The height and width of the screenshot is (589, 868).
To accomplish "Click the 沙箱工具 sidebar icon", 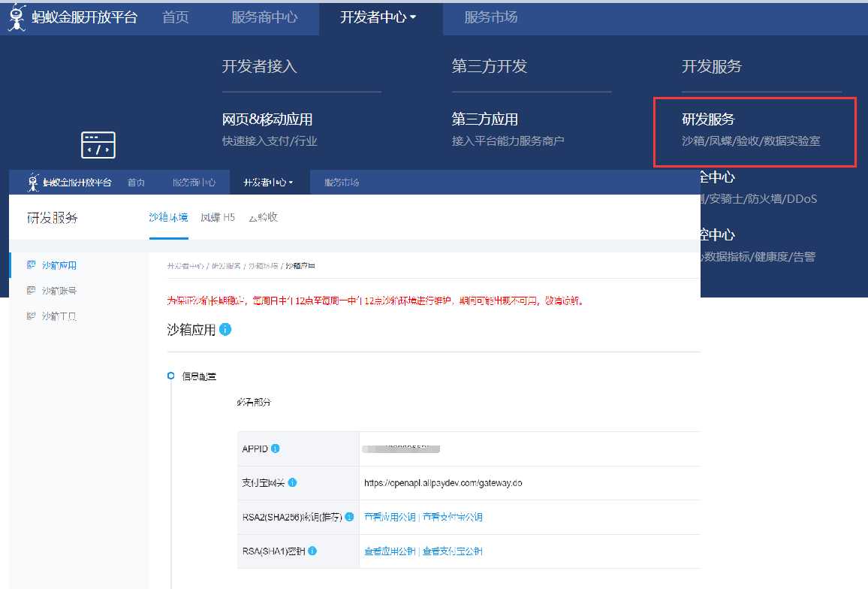I will [31, 316].
